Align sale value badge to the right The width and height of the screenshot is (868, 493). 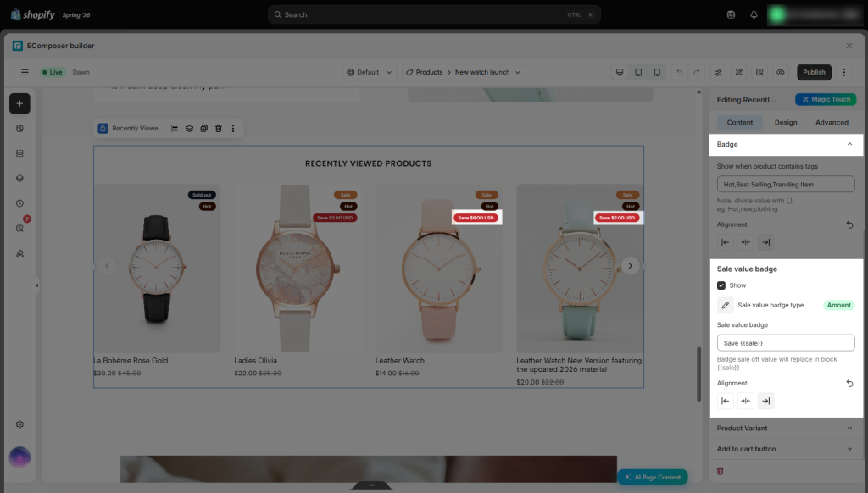(x=765, y=401)
